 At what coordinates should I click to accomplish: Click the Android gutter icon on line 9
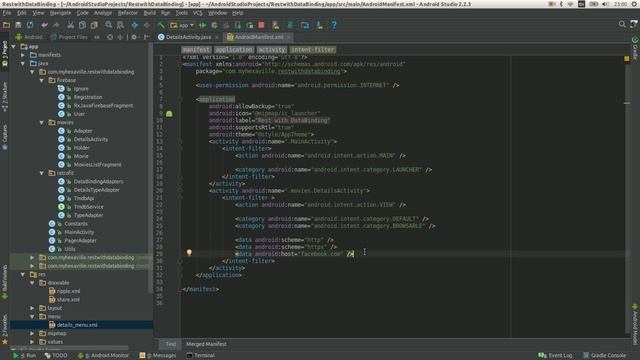click(x=169, y=114)
